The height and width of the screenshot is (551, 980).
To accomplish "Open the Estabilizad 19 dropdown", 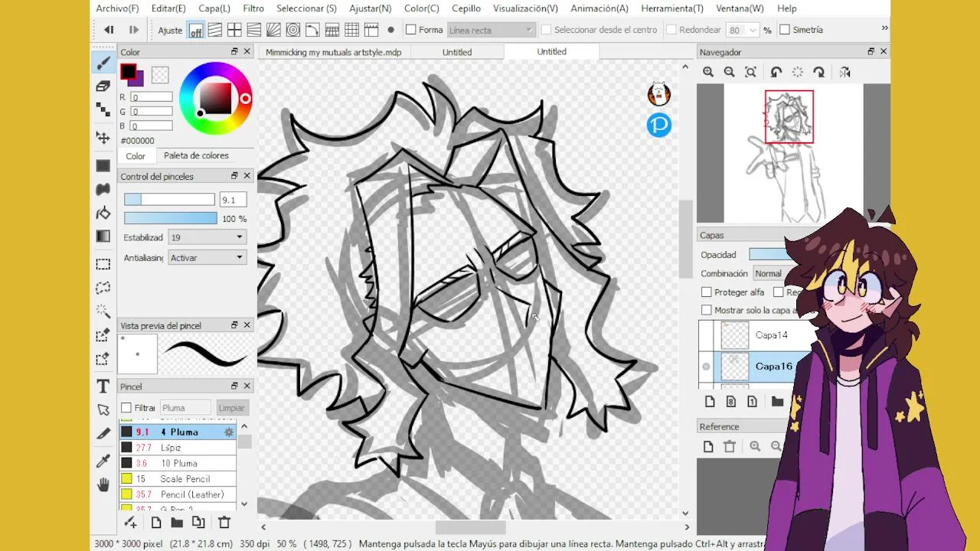I will tap(207, 237).
